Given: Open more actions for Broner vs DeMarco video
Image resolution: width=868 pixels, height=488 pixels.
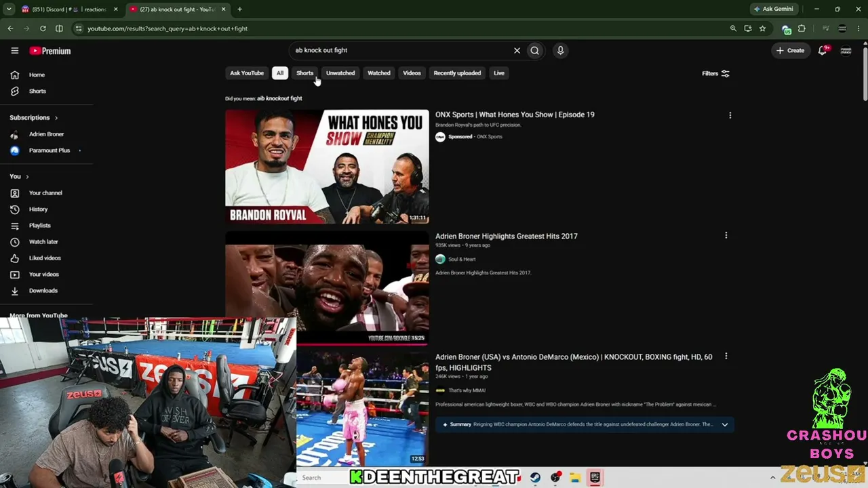Looking at the screenshot, I should pos(726,356).
